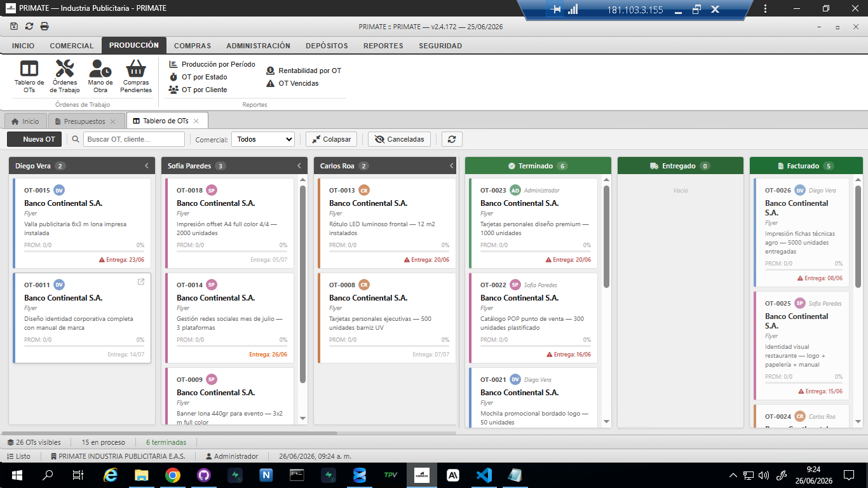The image size is (868, 488).
Task: Open the Tablero de OTs ribbon icon
Action: tap(29, 77)
